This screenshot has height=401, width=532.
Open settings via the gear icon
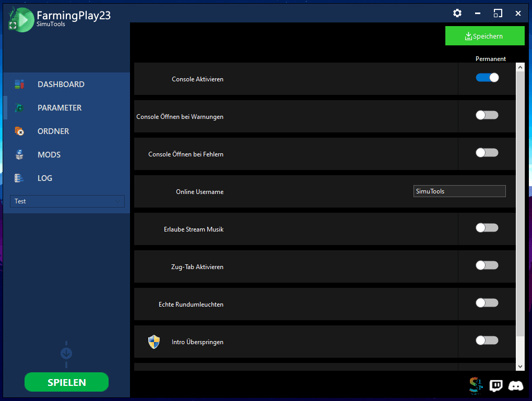(457, 13)
